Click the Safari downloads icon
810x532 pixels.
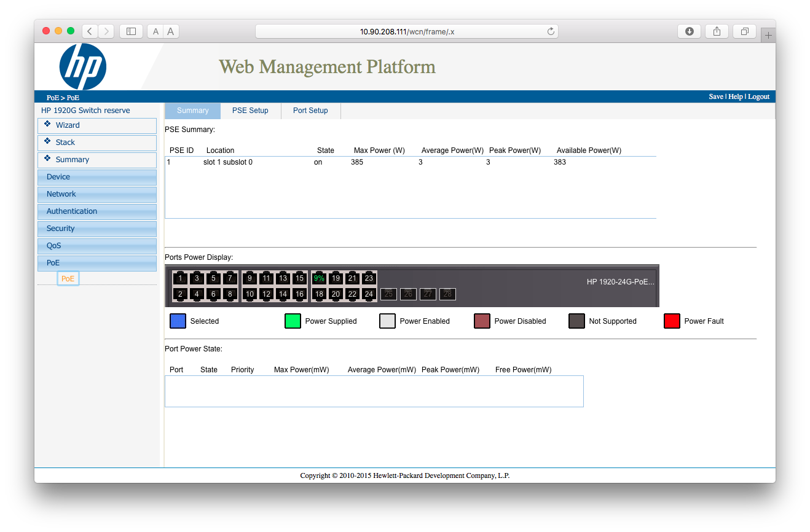pos(690,31)
